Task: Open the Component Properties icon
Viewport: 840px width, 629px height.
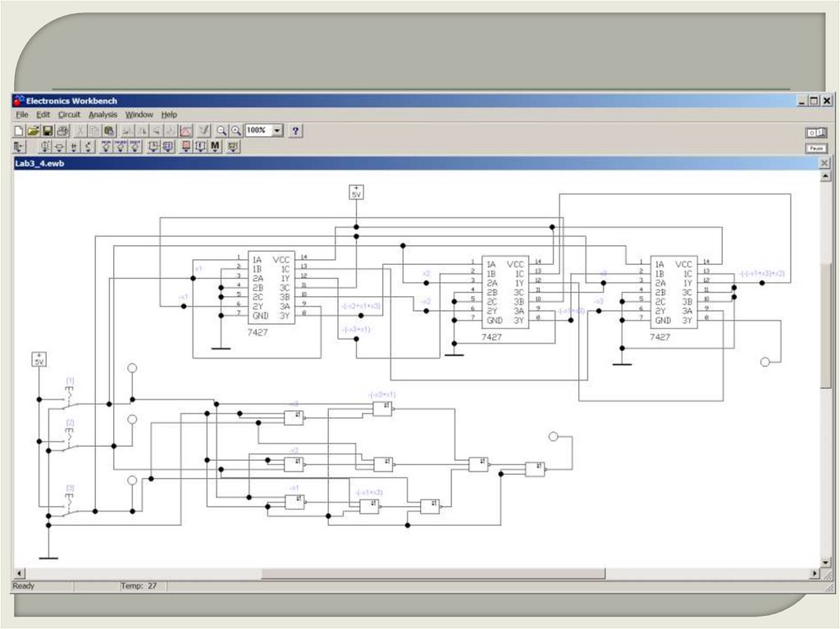Action: 204,130
